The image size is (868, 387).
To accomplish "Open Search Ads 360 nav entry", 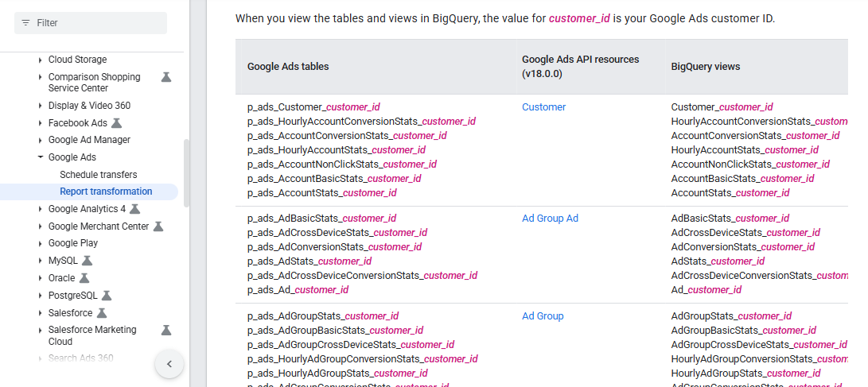I will [x=81, y=358].
